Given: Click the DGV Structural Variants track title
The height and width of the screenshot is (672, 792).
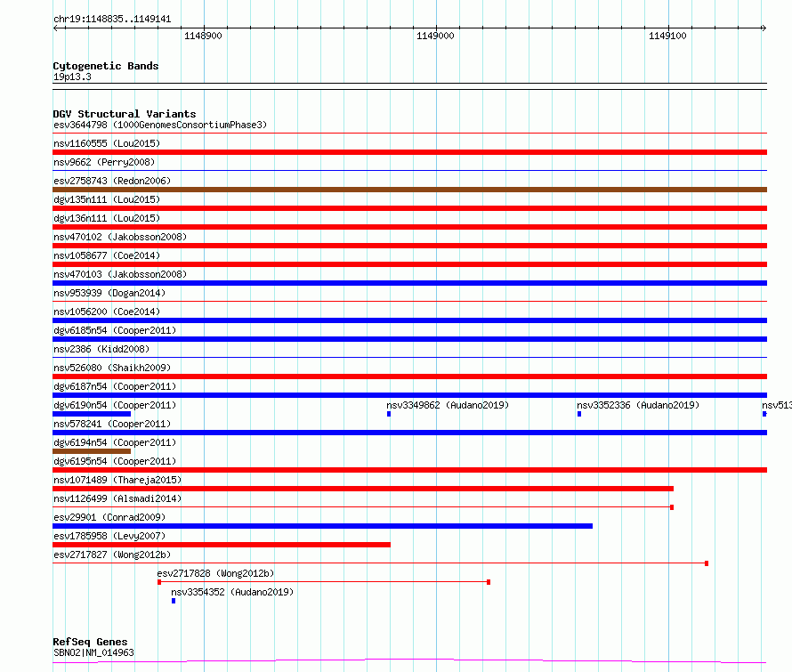Looking at the screenshot, I should [125, 114].
